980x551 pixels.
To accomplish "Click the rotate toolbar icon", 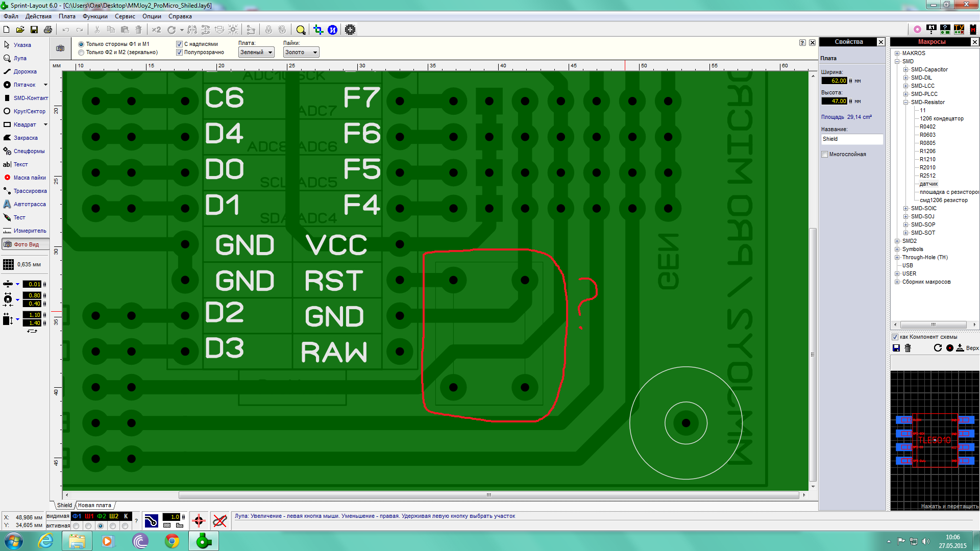I will [x=171, y=30].
